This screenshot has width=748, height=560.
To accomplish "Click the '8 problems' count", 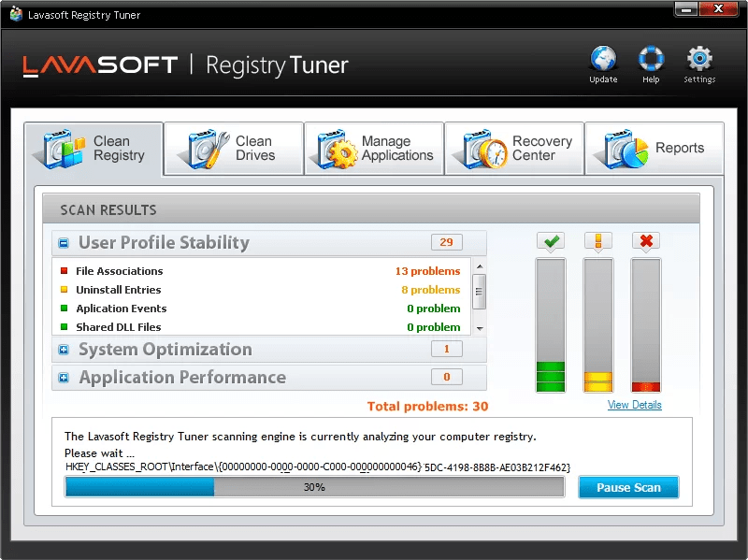I will [x=431, y=290].
